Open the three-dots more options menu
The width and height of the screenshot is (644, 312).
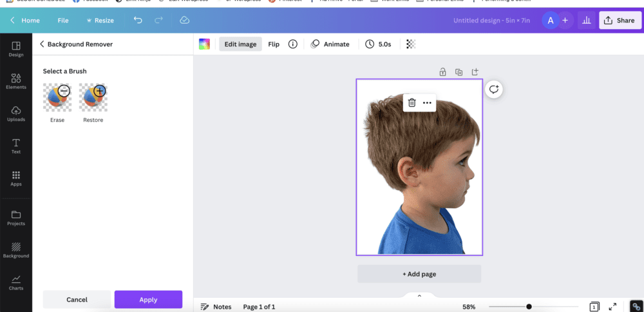pos(427,102)
